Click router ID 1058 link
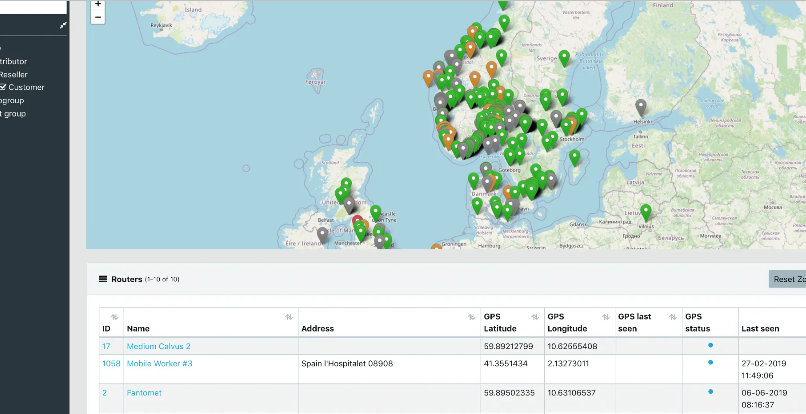Image resolution: width=806 pixels, height=414 pixels. 110,364
